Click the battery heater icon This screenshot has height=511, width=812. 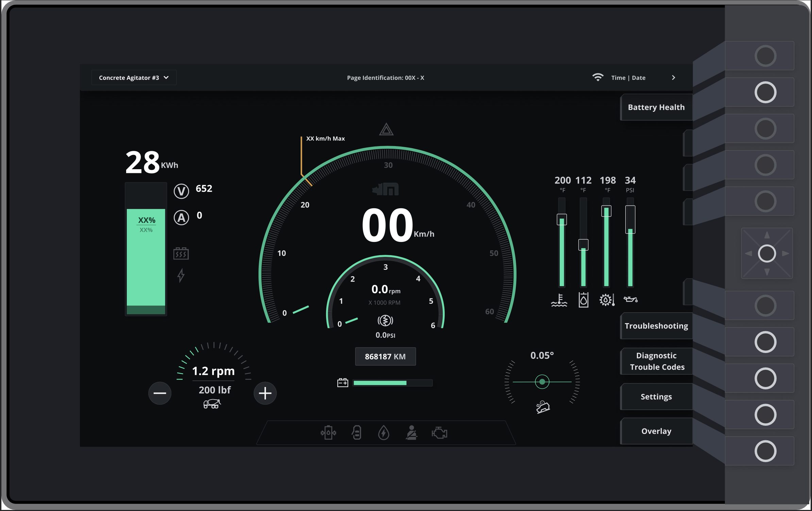181,253
